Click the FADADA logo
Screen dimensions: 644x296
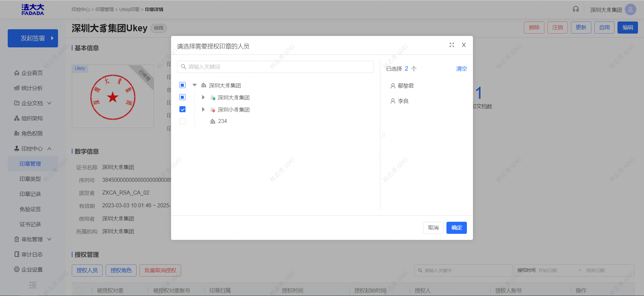click(x=33, y=10)
